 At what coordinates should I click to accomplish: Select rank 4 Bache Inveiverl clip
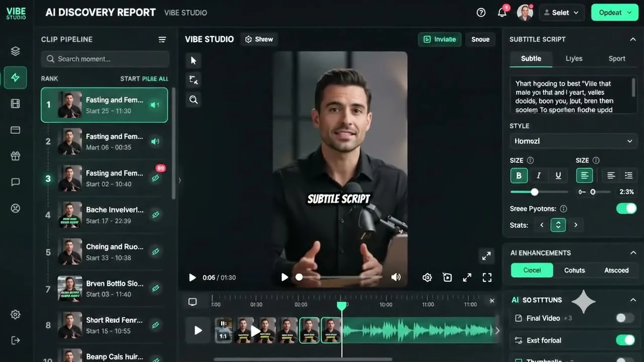coord(104,215)
